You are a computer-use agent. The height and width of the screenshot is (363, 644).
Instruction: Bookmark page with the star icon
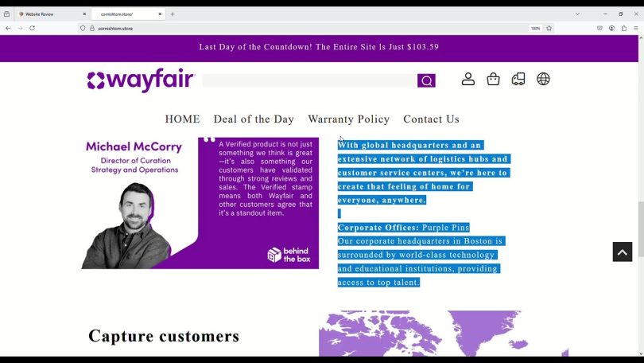coord(549,29)
